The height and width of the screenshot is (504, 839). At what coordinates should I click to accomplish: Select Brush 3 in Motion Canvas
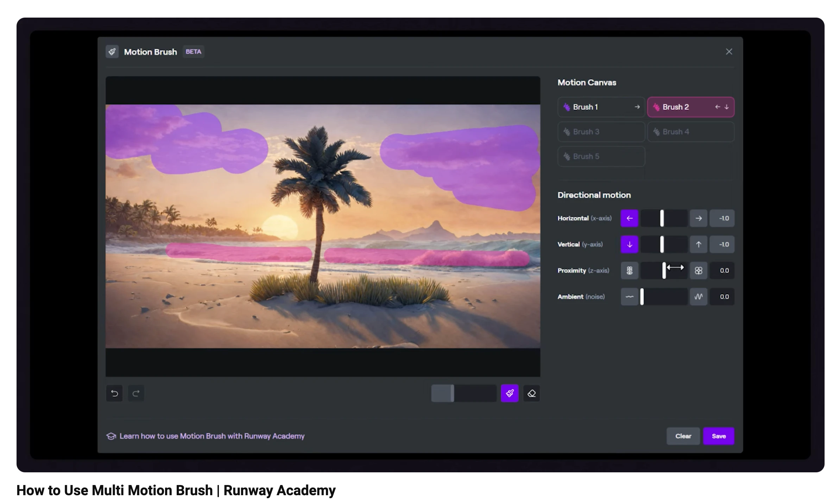[601, 132]
